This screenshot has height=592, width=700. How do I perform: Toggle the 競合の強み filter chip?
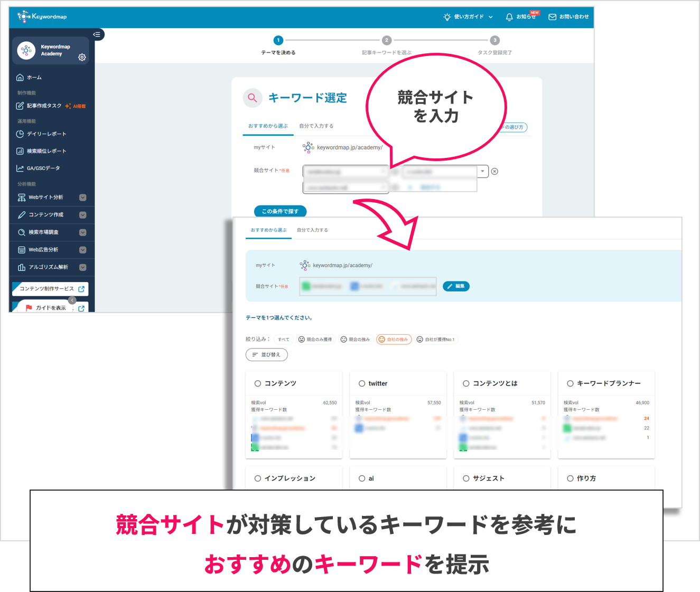coord(355,340)
